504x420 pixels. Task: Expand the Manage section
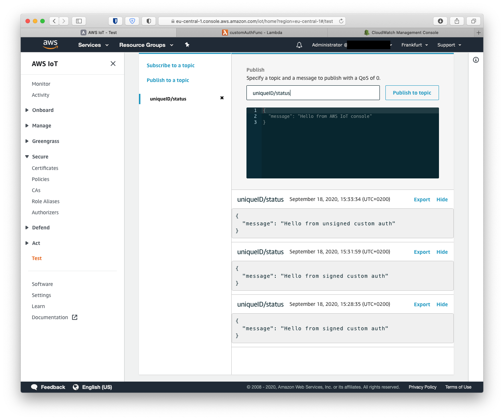(38, 126)
